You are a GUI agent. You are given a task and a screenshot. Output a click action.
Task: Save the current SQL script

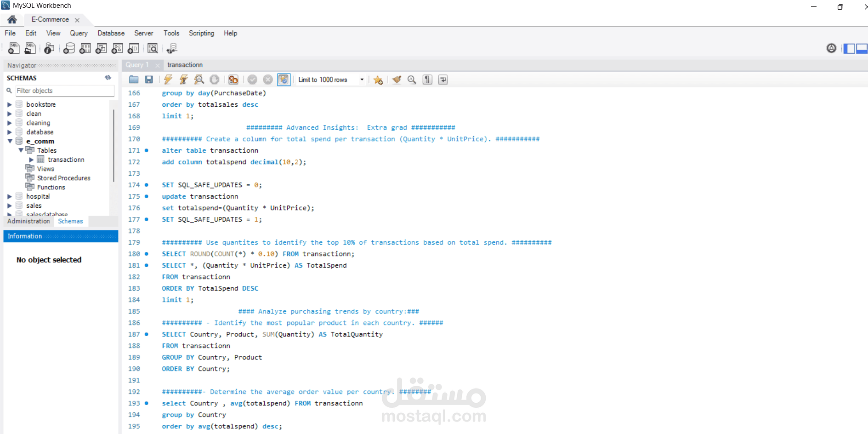[149, 80]
